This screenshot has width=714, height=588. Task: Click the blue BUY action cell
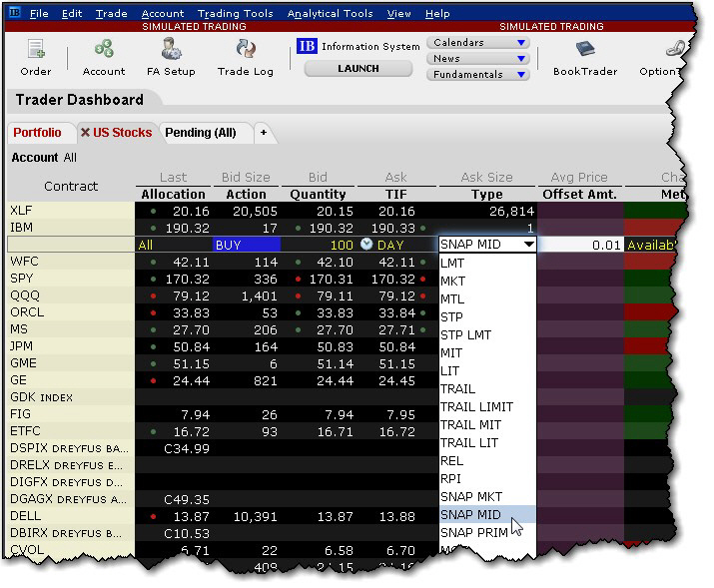click(245, 244)
